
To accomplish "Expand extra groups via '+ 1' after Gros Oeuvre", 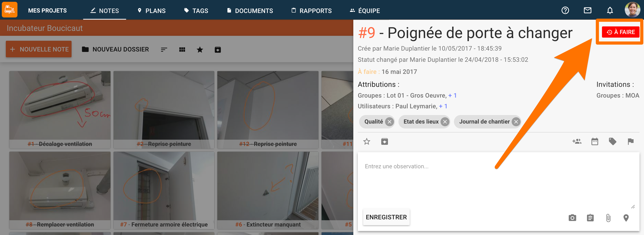I will click(453, 95).
